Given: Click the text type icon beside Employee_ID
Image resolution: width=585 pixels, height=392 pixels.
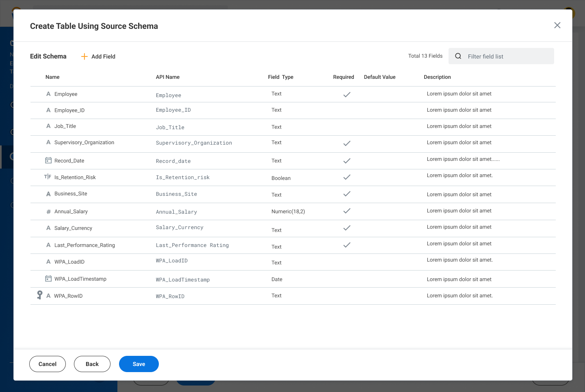Looking at the screenshot, I should pos(48,110).
